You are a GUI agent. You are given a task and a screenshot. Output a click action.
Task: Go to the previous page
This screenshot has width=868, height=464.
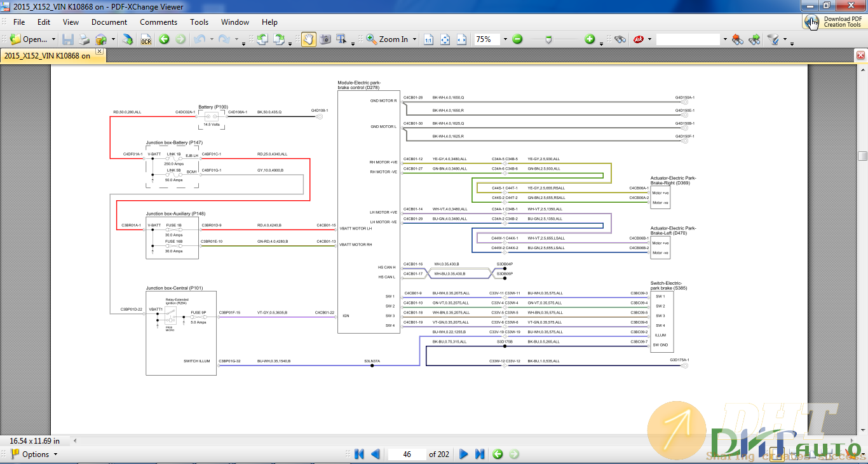[375, 454]
